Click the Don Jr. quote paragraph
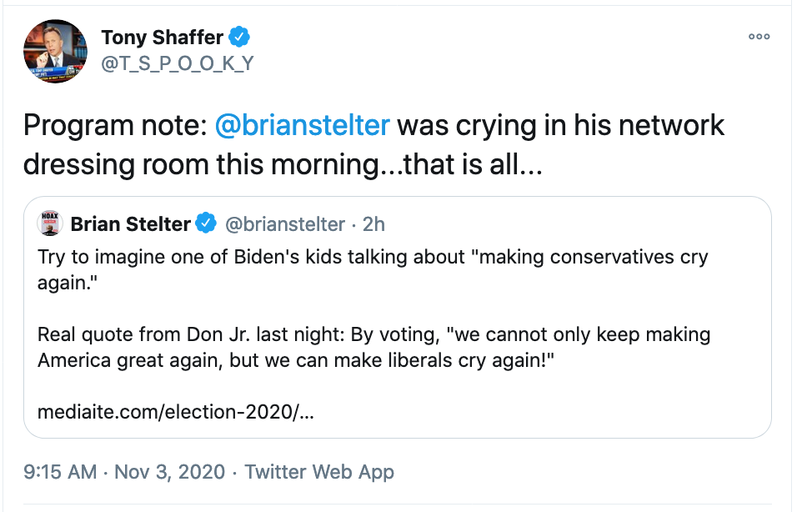 coord(373,347)
